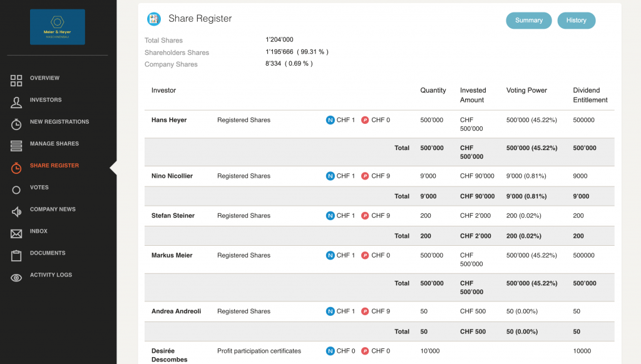Click the New Registrations clock icon
The width and height of the screenshot is (641, 364).
[x=16, y=124]
